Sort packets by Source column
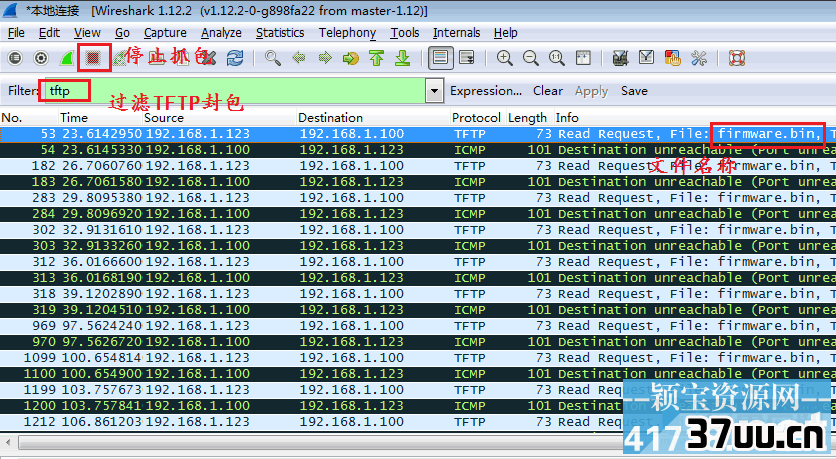Screen dimensions: 836x459 point(219,117)
